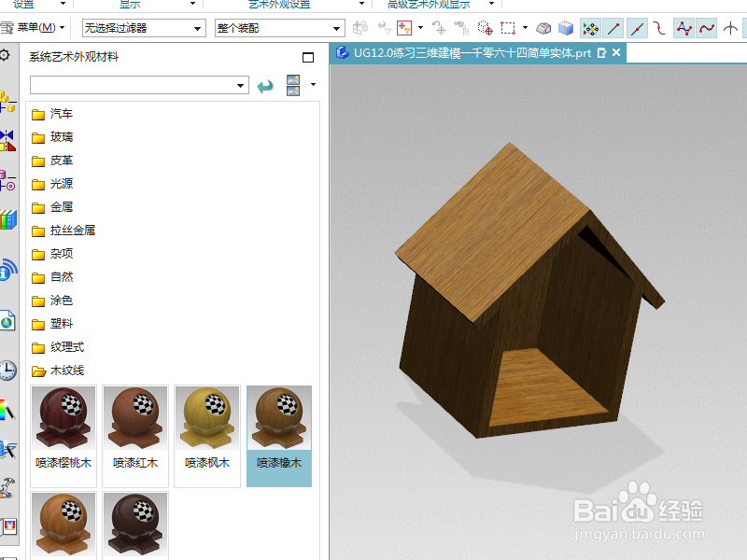Maximize the materials panel square icon
Screen dimensions: 747x560
pyautogui.click(x=308, y=58)
